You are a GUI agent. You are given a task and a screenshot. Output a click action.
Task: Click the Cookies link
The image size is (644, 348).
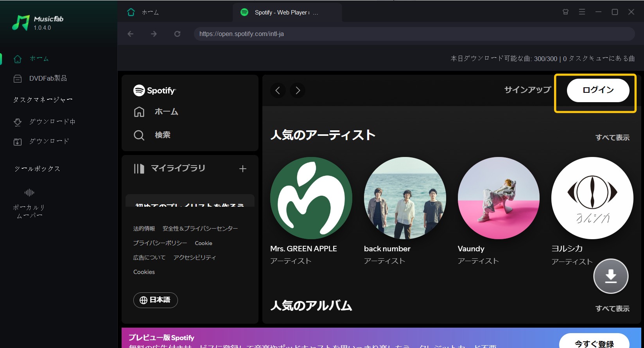(144, 272)
